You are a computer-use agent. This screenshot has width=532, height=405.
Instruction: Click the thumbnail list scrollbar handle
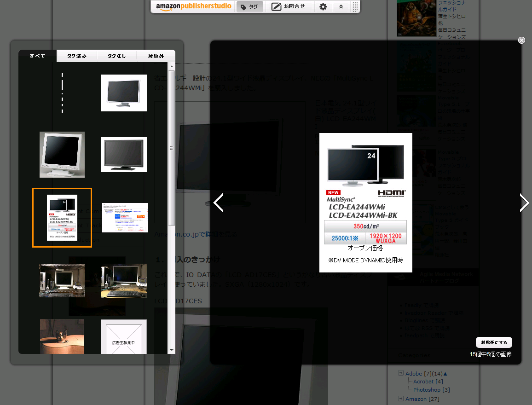pos(171,148)
